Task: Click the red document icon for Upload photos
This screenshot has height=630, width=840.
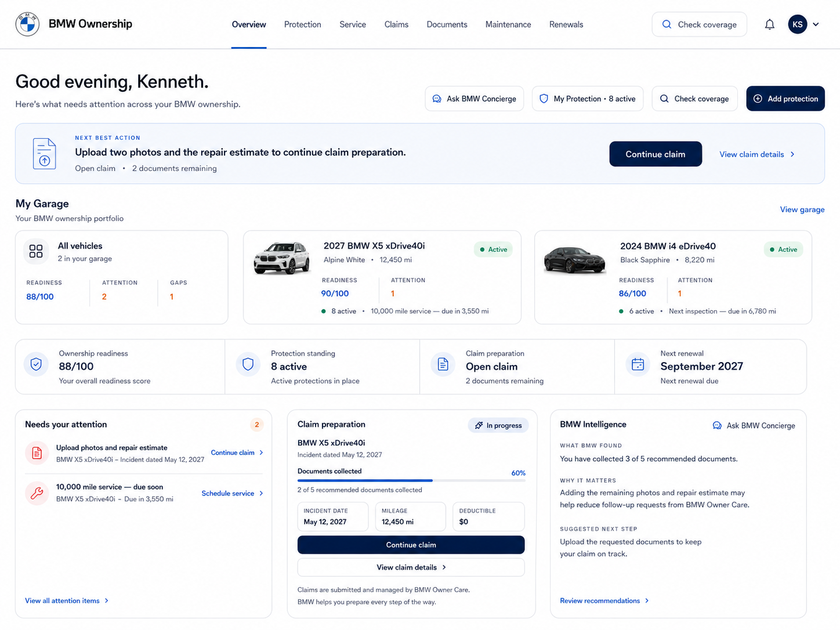Action: pos(37,453)
